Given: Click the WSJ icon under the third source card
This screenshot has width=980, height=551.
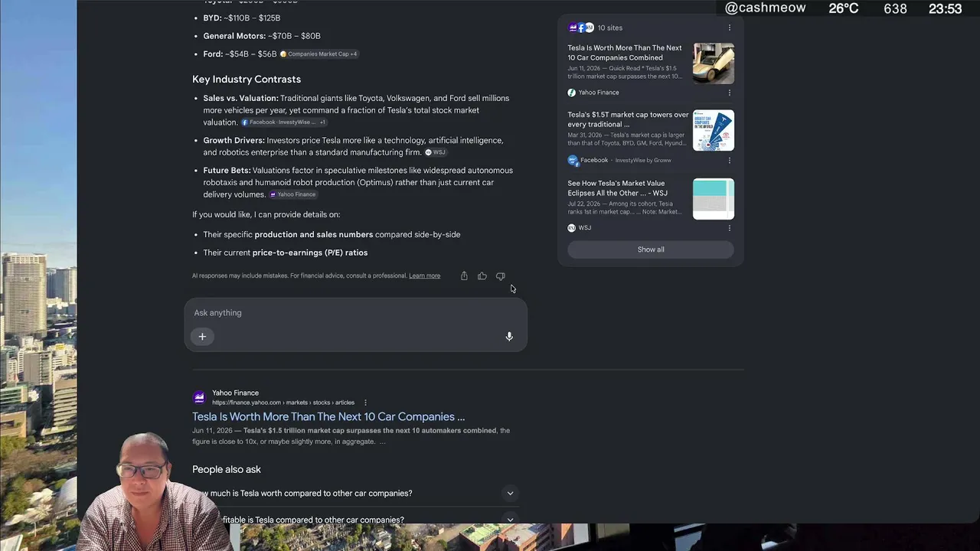Looking at the screenshot, I should click(572, 228).
